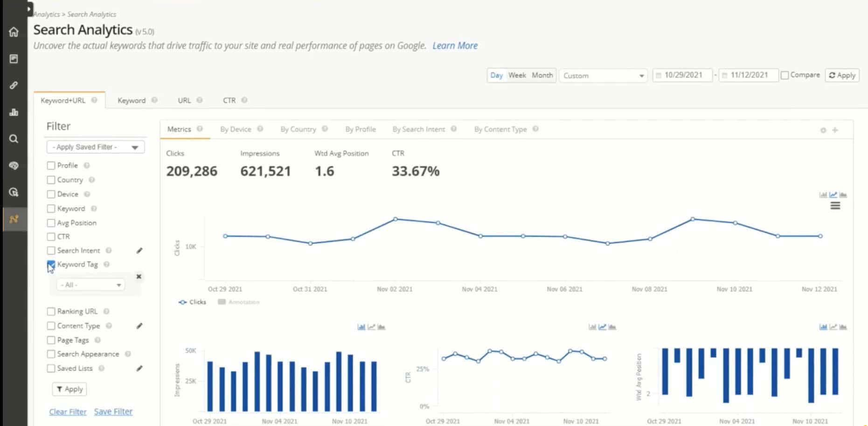Check the Keyword filter checkbox
Viewport: 868px width, 426px height.
(51, 209)
